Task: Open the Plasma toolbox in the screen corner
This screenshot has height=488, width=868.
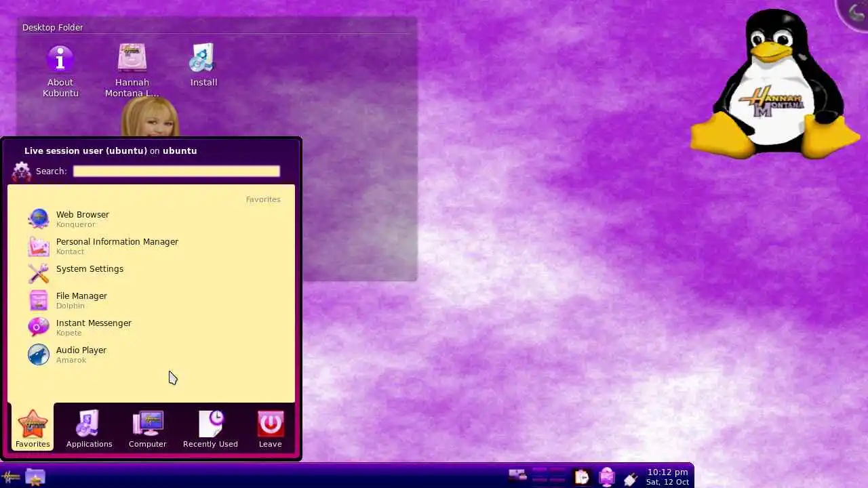Action: (856, 12)
